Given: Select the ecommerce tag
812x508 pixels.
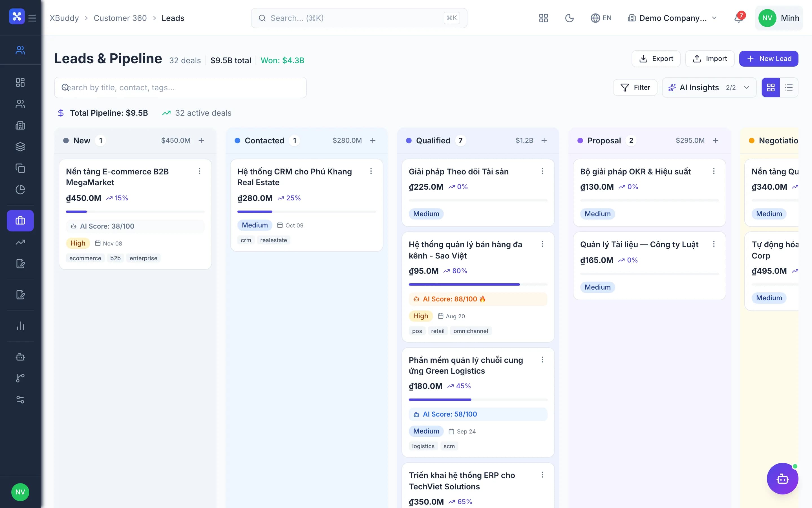Looking at the screenshot, I should pos(85,258).
